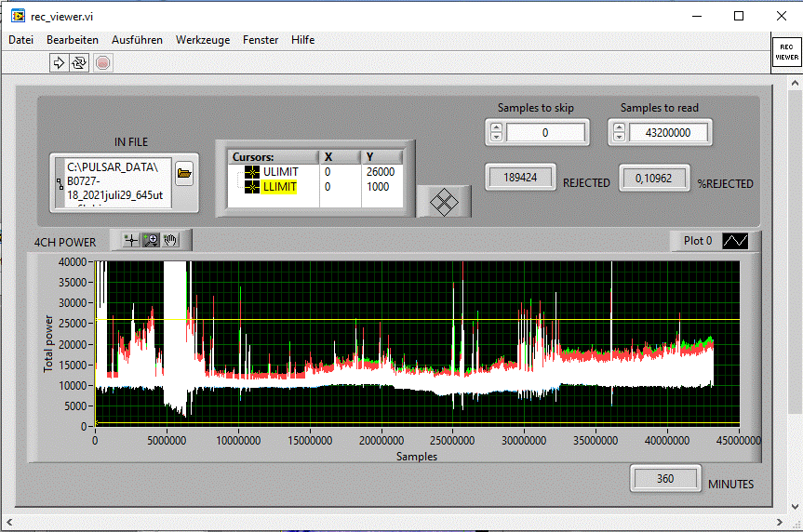
Task: Click the IN FILE path field
Action: [118, 183]
